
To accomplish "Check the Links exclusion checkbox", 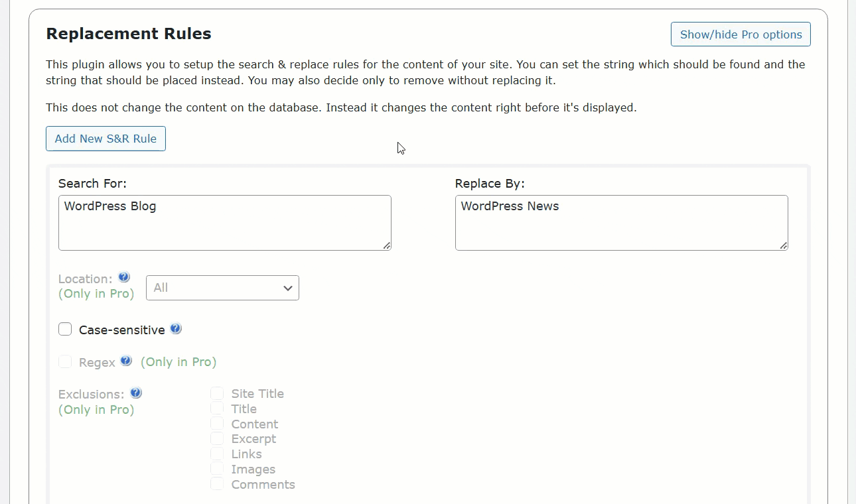I will click(217, 453).
